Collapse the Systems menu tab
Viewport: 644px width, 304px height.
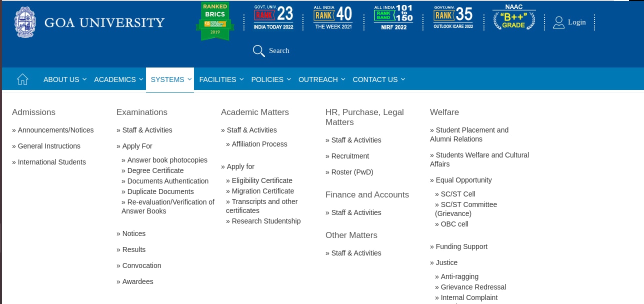[170, 79]
